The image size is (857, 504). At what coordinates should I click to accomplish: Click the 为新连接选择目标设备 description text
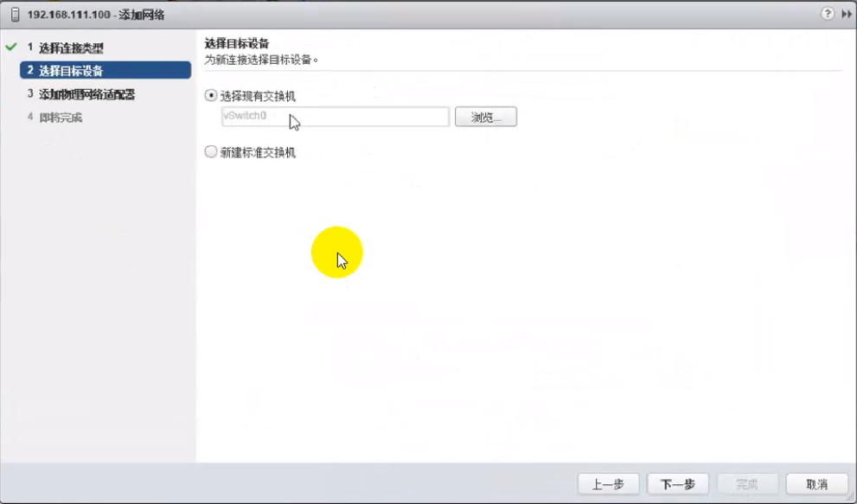pos(260,60)
